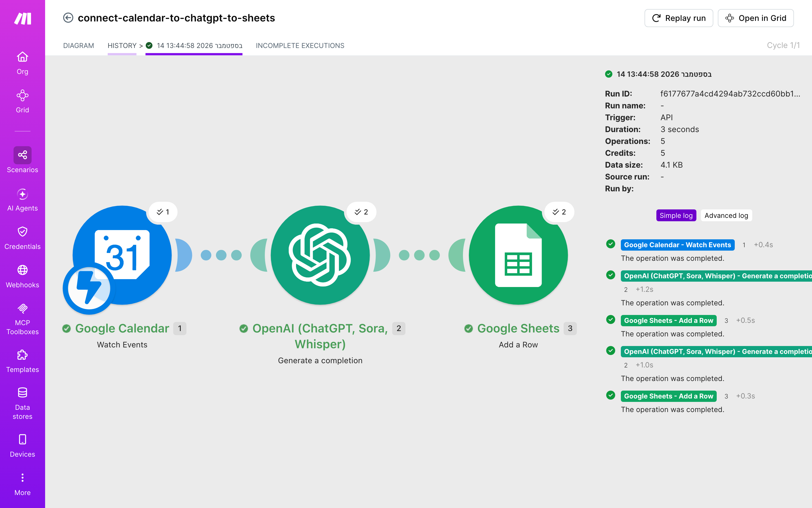Click the Make logo in sidebar
Viewport: 812px width, 508px height.
[x=23, y=18]
